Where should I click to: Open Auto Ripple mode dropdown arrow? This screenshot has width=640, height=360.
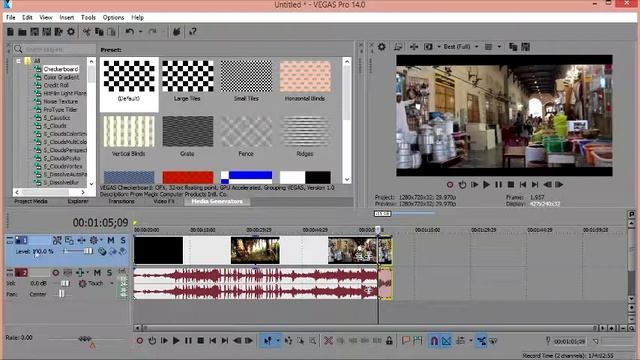click(x=471, y=340)
